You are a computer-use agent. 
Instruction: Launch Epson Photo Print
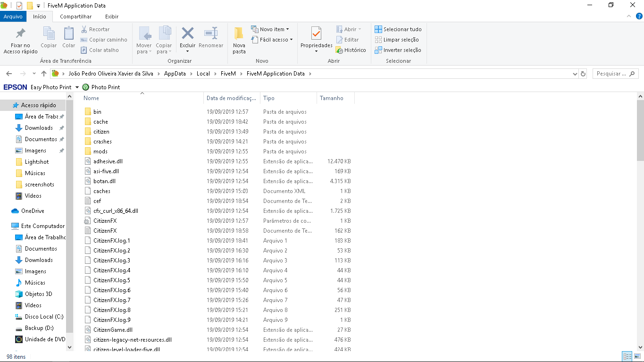pyautogui.click(x=101, y=87)
